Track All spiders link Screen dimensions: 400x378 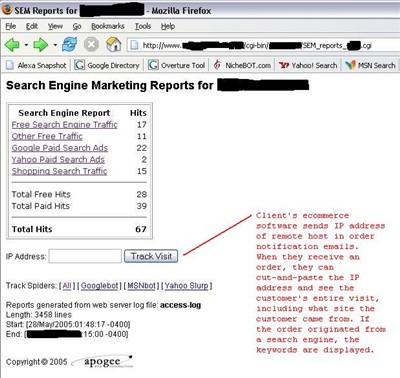(x=67, y=286)
